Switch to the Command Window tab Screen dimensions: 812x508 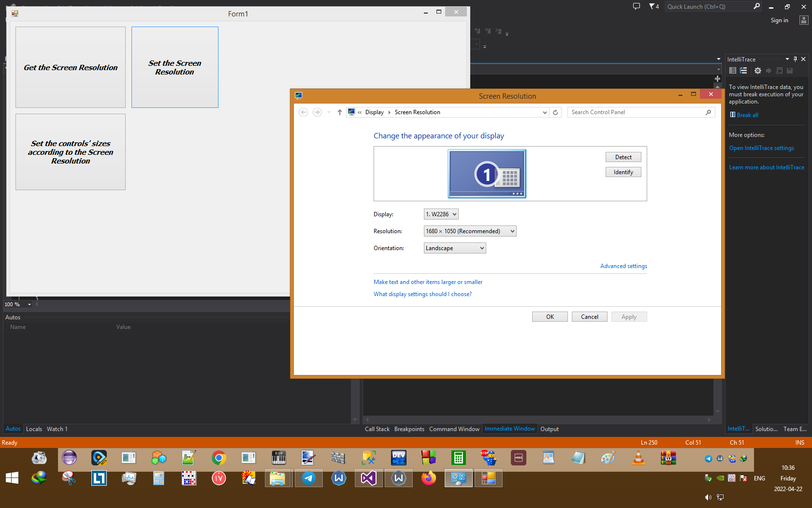click(x=454, y=429)
